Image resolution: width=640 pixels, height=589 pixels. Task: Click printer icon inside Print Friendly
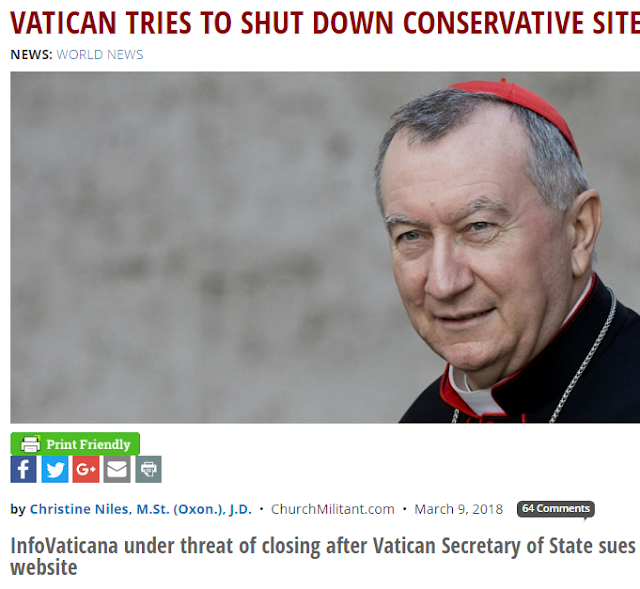(31, 444)
